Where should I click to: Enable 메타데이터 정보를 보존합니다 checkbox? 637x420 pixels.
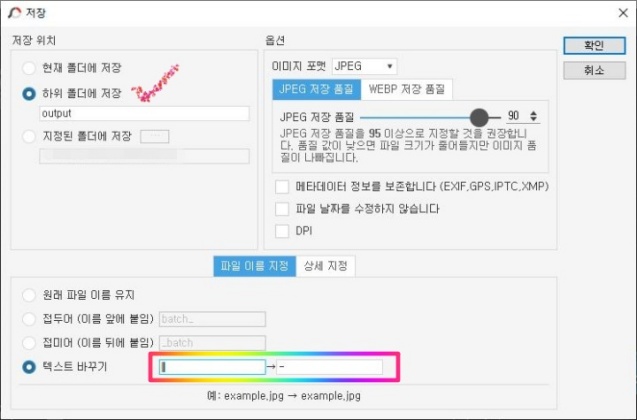pyautogui.click(x=282, y=187)
